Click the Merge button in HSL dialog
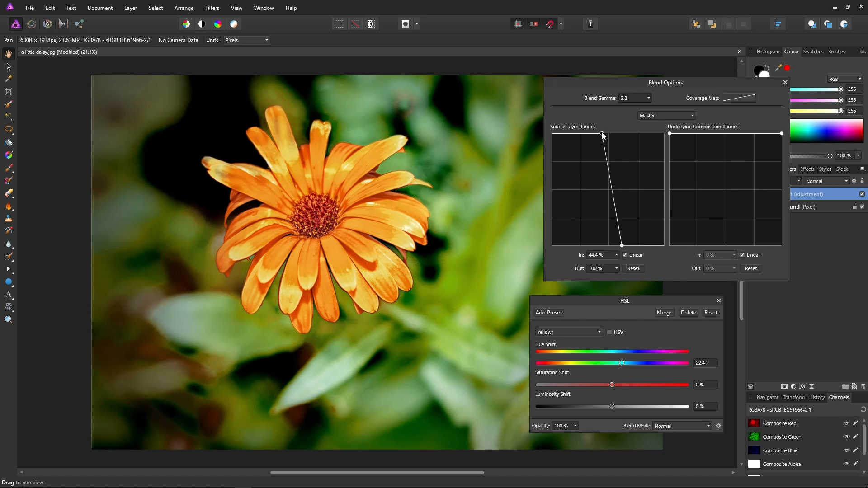868x488 pixels. click(x=665, y=313)
